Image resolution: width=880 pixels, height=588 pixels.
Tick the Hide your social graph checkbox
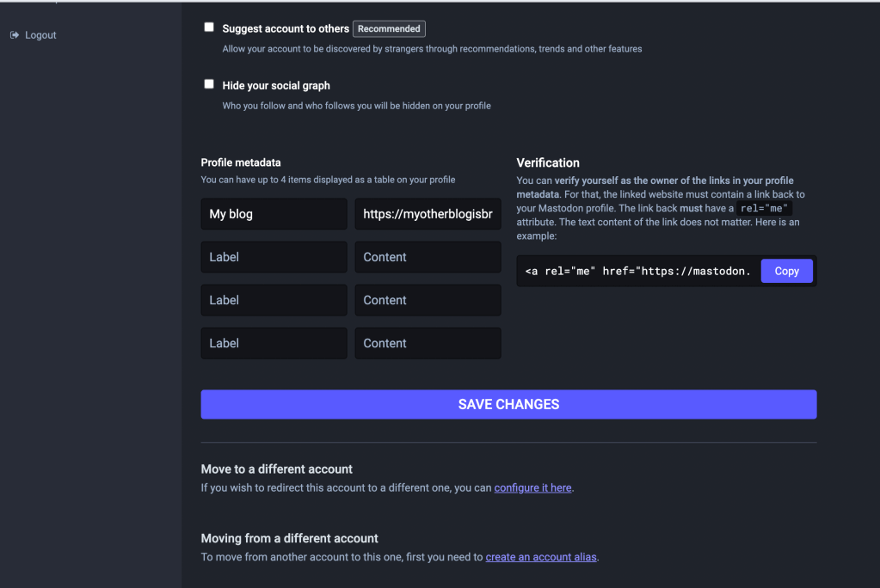208,84
